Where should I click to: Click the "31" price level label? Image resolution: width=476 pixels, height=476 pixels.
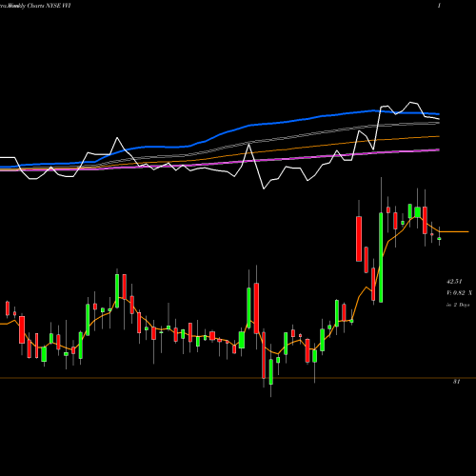456,382
